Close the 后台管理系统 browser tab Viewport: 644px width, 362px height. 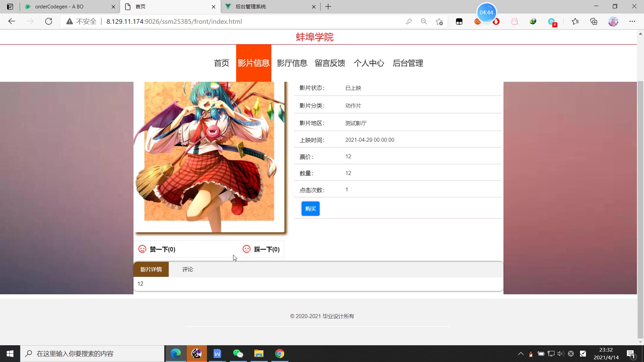click(314, 7)
